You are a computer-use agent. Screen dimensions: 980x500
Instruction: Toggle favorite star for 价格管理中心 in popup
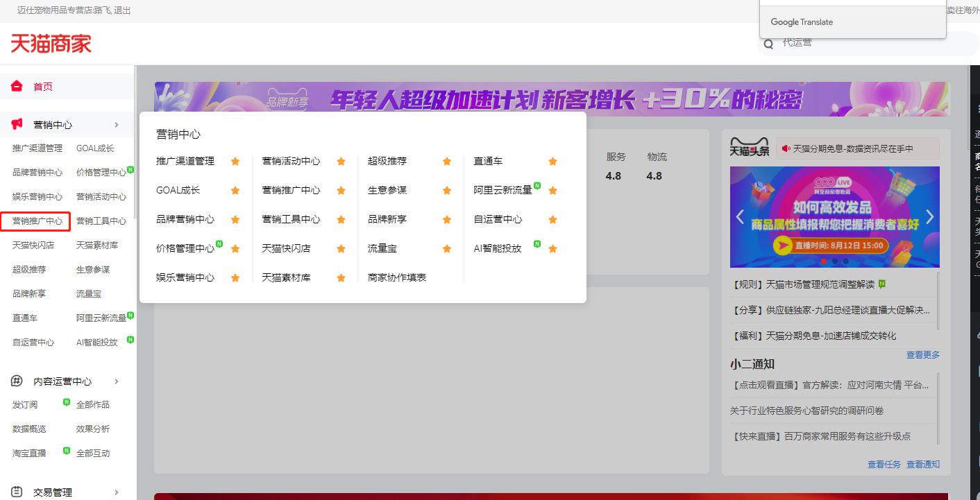click(235, 248)
